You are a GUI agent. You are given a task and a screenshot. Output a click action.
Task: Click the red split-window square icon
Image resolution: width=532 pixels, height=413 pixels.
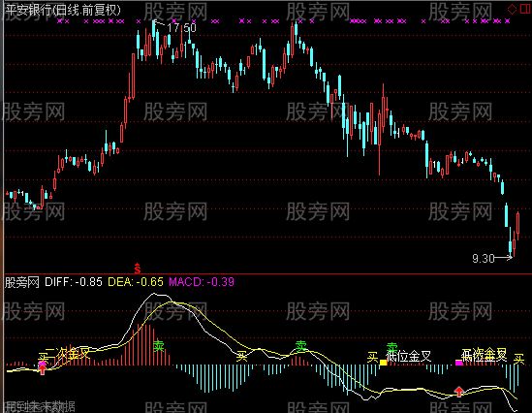pos(525,9)
